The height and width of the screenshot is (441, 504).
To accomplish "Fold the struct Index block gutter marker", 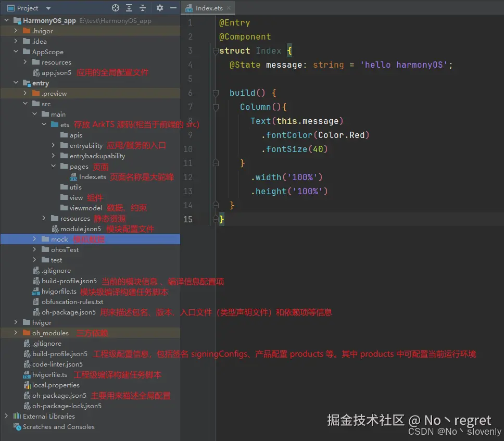I will [216, 51].
